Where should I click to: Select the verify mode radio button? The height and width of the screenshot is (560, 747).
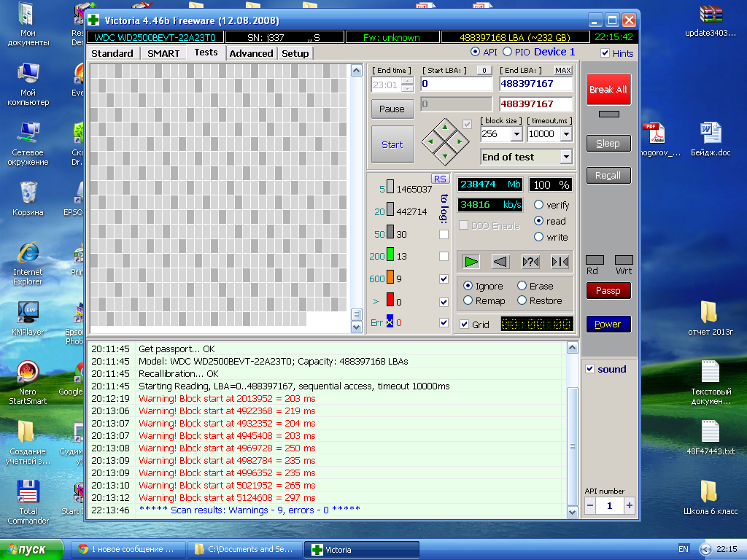pos(539,205)
